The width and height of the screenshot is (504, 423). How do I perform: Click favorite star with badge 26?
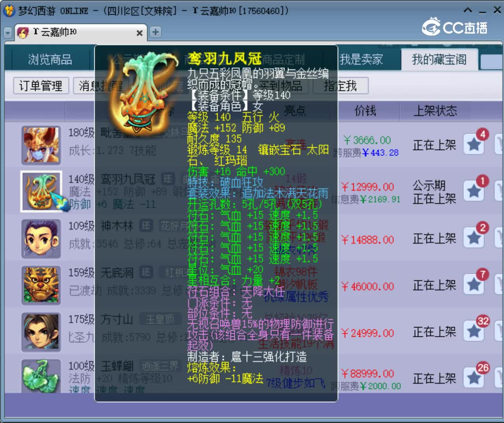(x=474, y=378)
